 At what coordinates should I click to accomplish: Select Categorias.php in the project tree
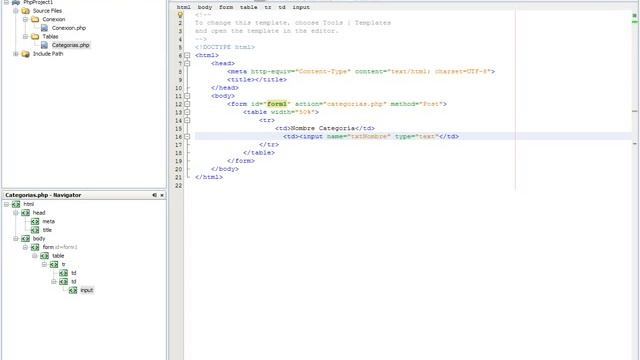71,45
